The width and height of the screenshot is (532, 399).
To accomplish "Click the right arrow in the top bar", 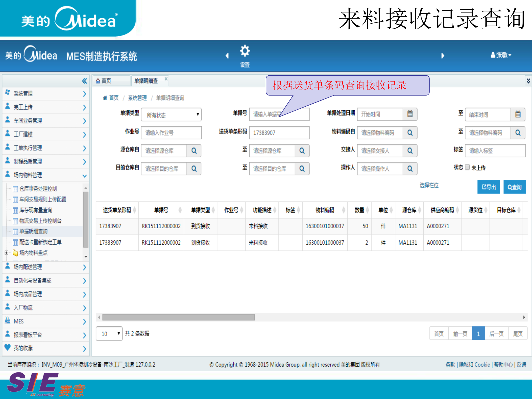I will click(x=443, y=55).
